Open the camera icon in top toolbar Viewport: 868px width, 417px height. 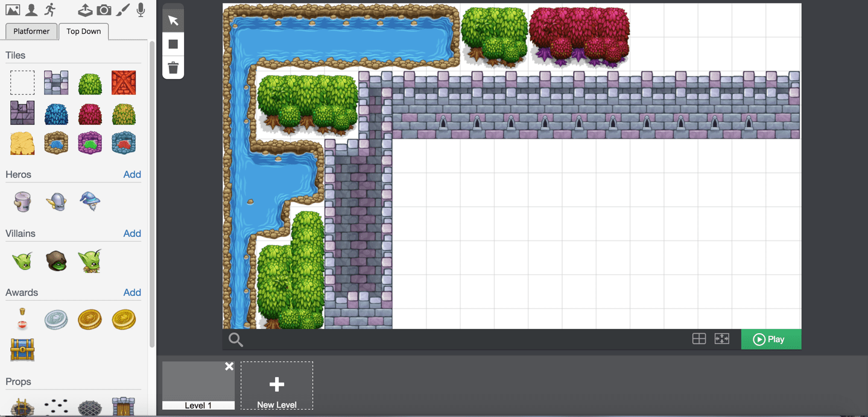tap(104, 10)
